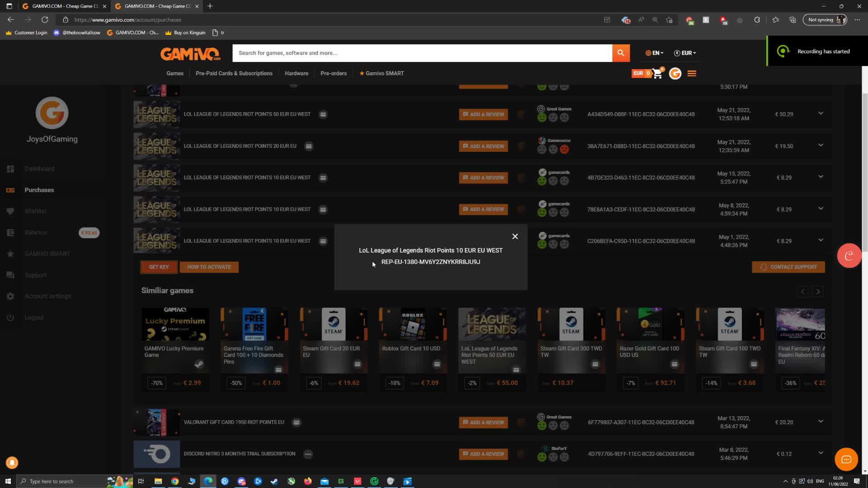Open Razer Gold Gift Card 100 USD card

point(650,349)
